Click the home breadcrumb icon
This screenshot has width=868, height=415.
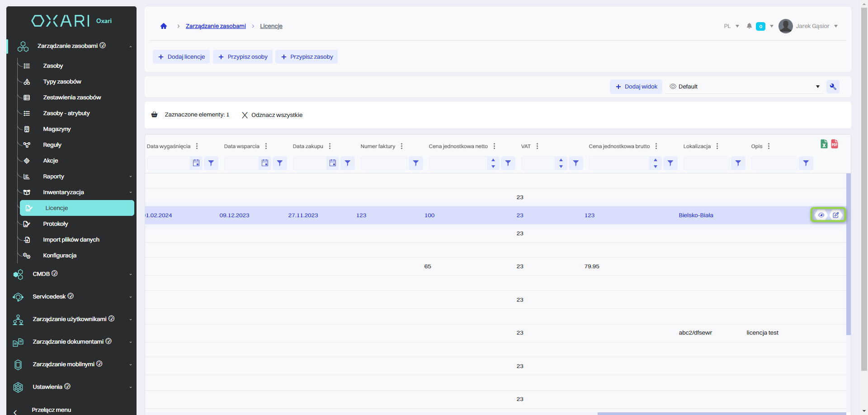(x=164, y=26)
